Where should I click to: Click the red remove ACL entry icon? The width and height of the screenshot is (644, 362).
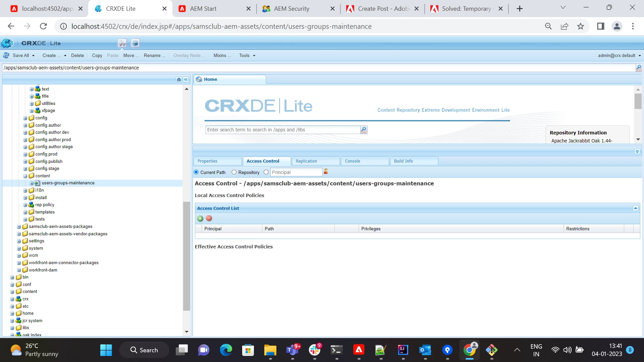click(209, 219)
